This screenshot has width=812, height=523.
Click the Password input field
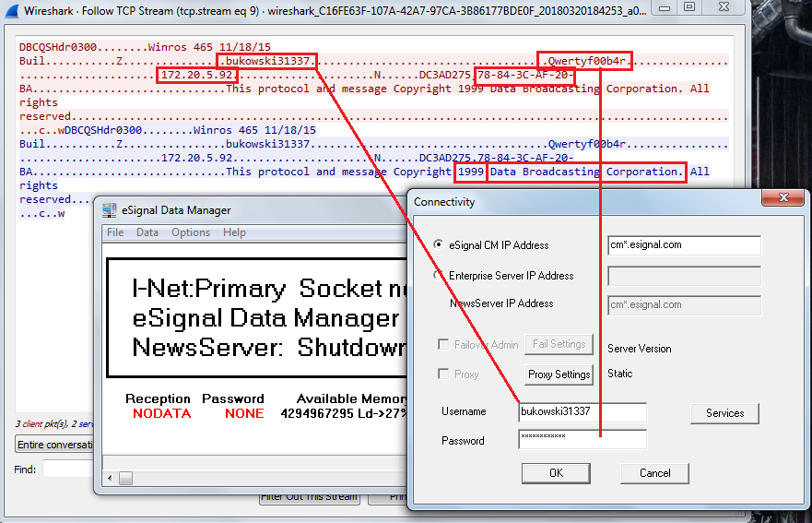(x=583, y=439)
